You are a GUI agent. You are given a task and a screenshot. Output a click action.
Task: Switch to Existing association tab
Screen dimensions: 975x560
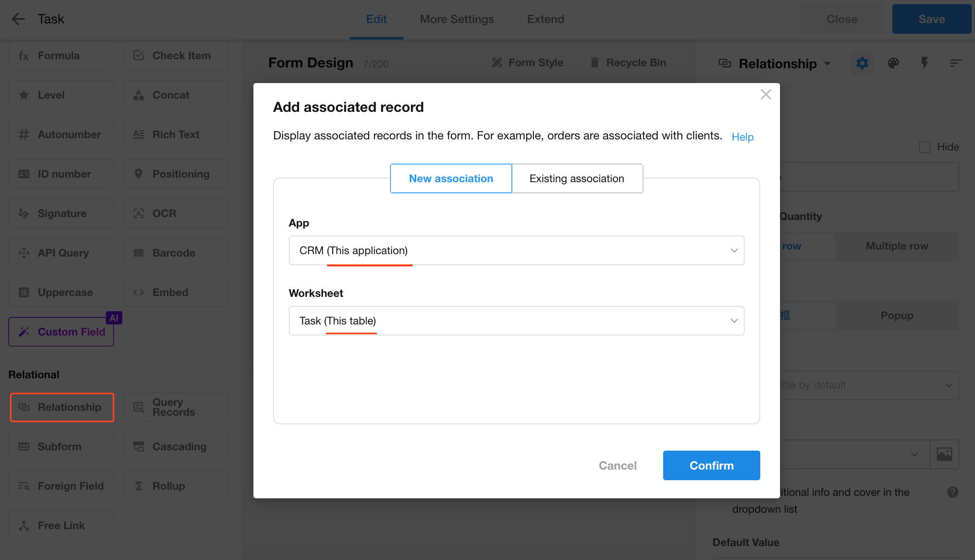[x=577, y=178]
